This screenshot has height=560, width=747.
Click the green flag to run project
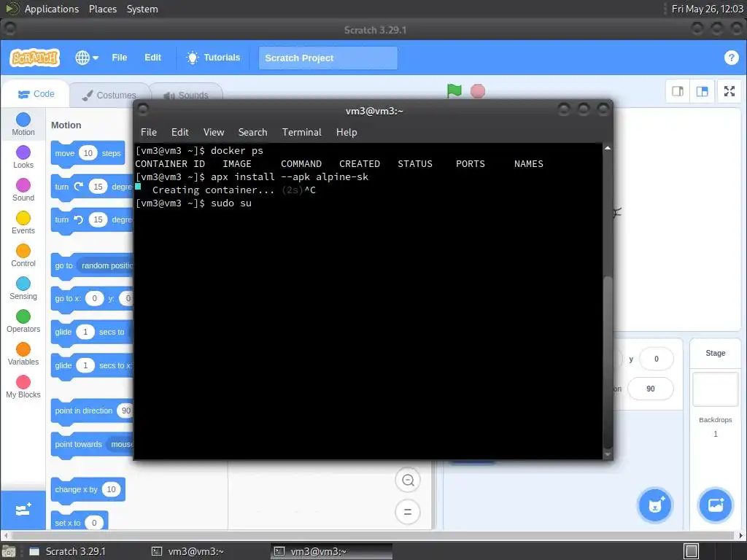click(454, 90)
